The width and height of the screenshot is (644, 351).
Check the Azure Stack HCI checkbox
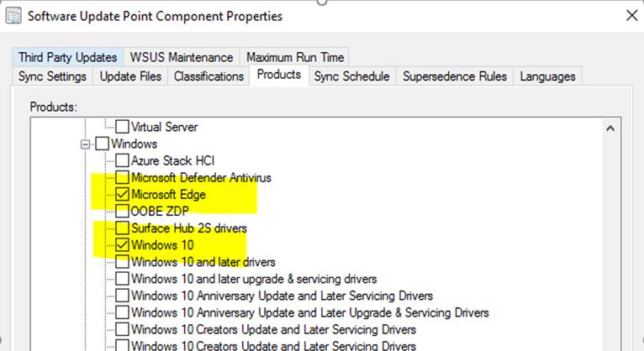coord(123,161)
